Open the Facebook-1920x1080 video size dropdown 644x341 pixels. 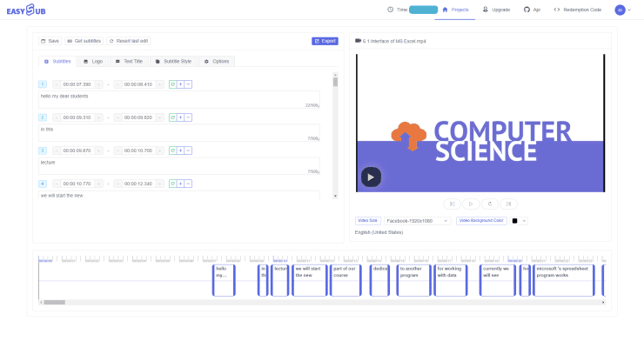pyautogui.click(x=417, y=221)
